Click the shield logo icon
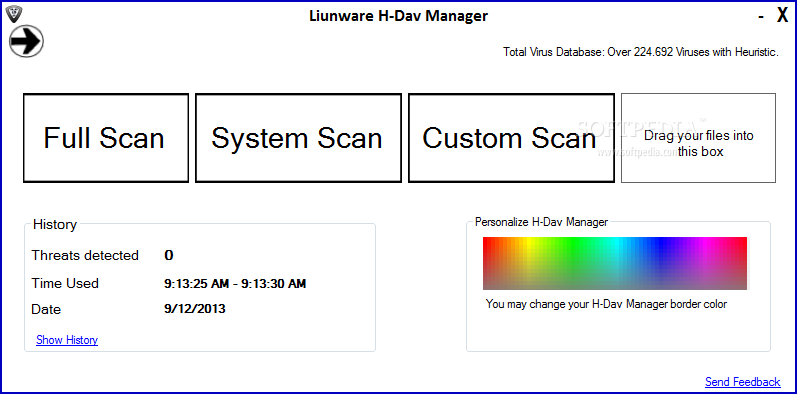797x394 pixels. click(14, 15)
